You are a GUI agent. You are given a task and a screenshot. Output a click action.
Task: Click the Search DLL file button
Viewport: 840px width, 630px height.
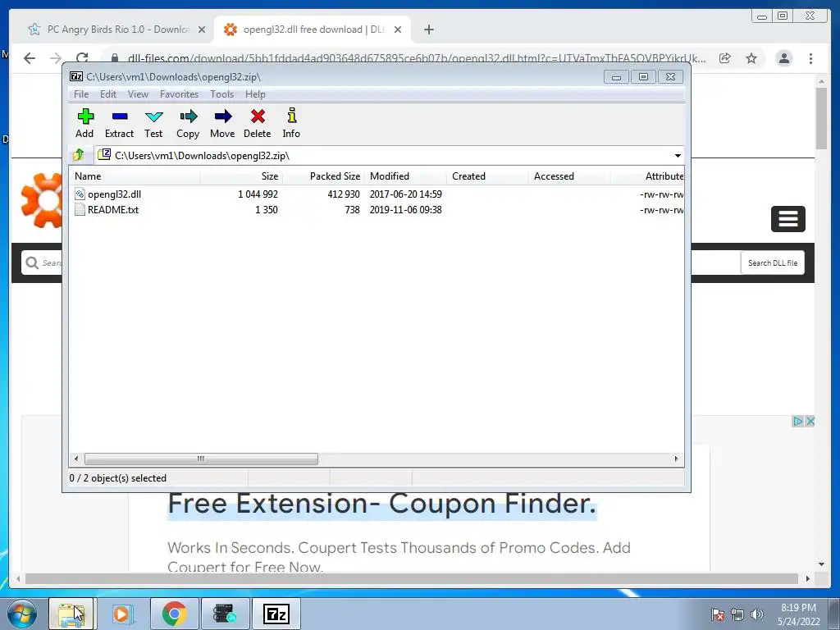point(773,263)
